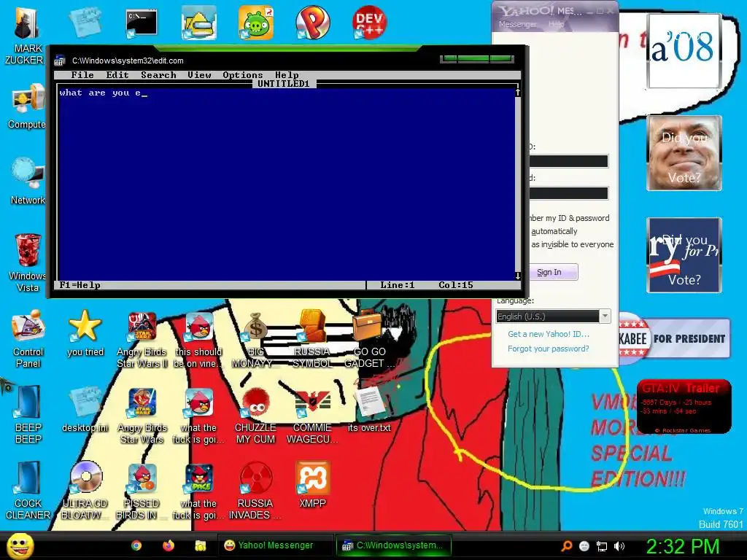This screenshot has height=560, width=747.
Task: Click the smiley face tray icon
Action: pyautogui.click(x=584, y=546)
